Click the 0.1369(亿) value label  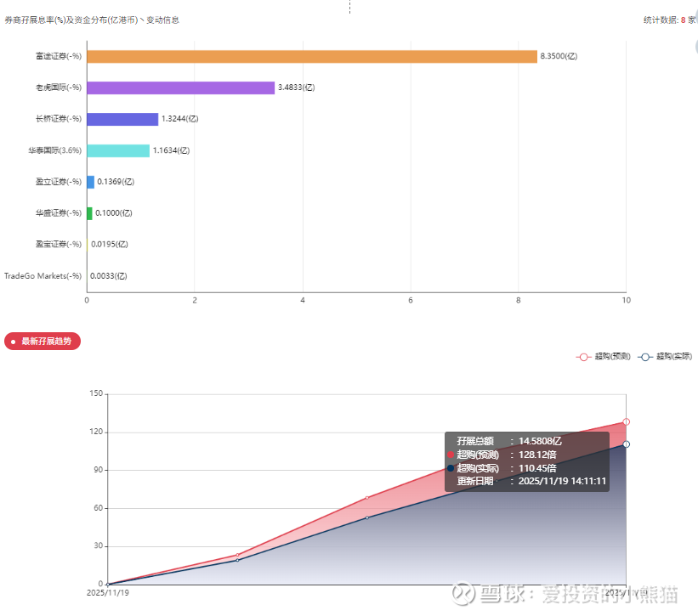116,182
